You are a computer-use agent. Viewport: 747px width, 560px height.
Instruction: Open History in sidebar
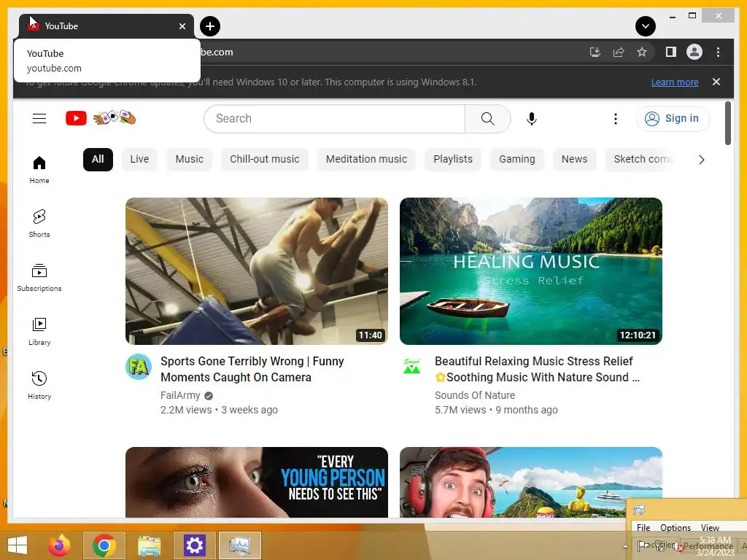pyautogui.click(x=39, y=385)
